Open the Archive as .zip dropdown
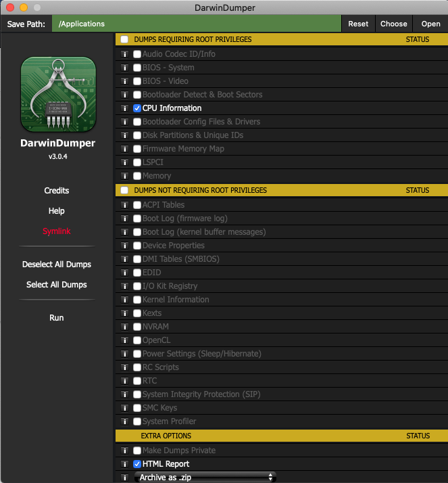The width and height of the screenshot is (448, 483). 205,477
